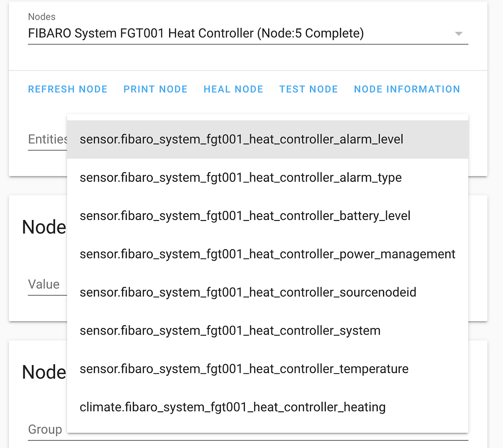Image resolution: width=503 pixels, height=448 pixels.
Task: Pick the heat_controller_battery_level sensor
Action: pos(245,215)
